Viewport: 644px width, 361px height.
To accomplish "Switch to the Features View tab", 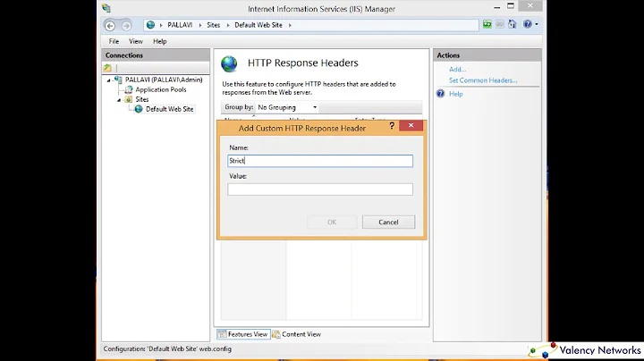I will coord(243,334).
